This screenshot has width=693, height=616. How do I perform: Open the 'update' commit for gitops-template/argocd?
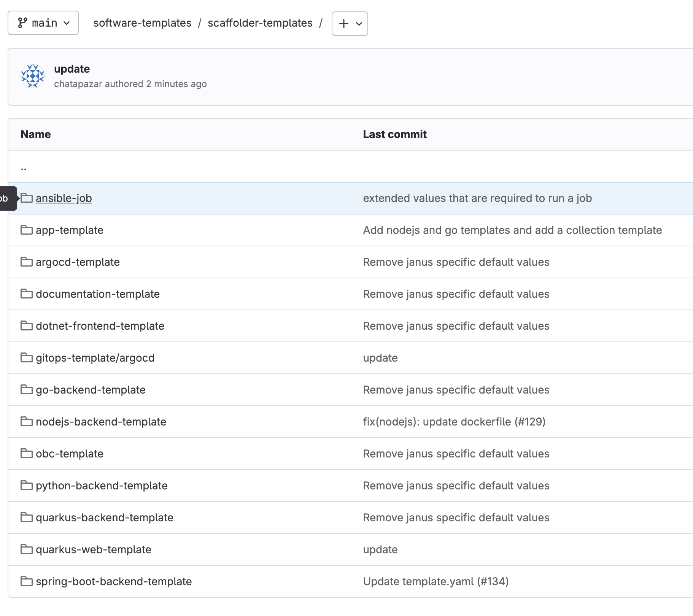pos(380,358)
